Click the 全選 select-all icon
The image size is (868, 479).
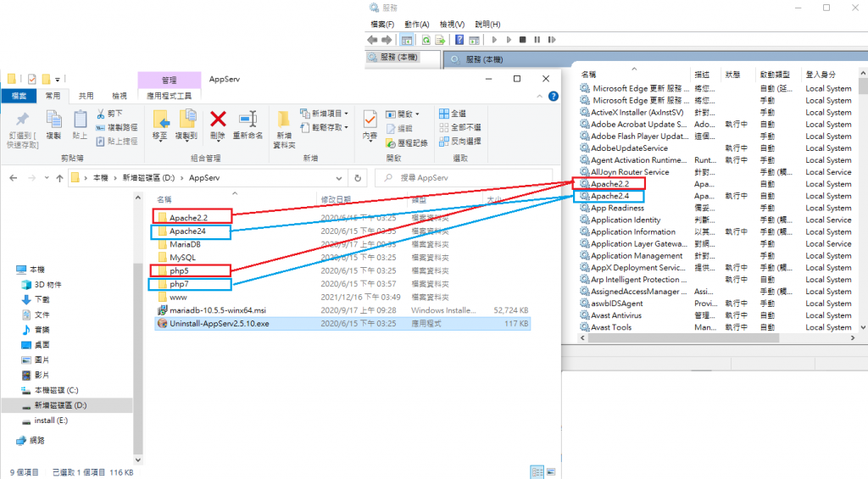click(x=444, y=114)
